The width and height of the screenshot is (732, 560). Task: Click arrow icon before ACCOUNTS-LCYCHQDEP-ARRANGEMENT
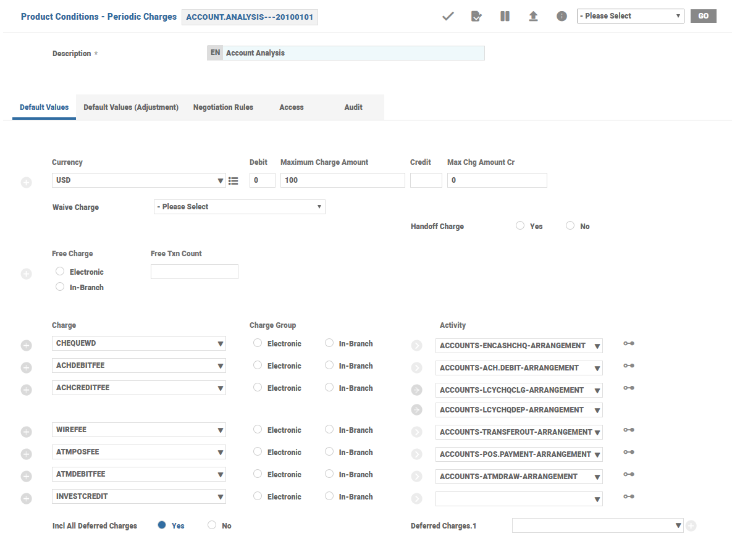pos(417,410)
